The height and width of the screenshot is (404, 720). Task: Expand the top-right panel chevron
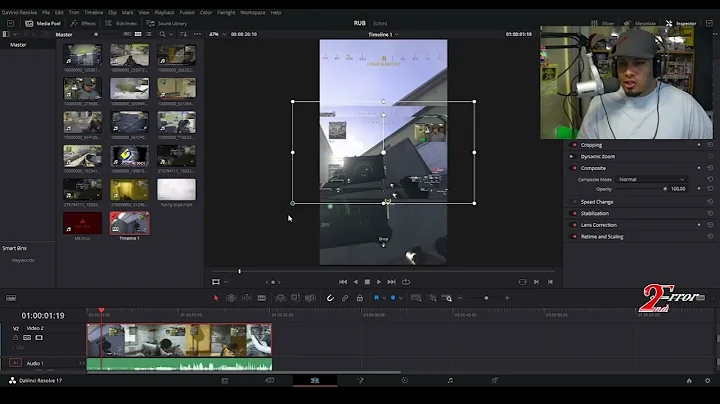[709, 23]
